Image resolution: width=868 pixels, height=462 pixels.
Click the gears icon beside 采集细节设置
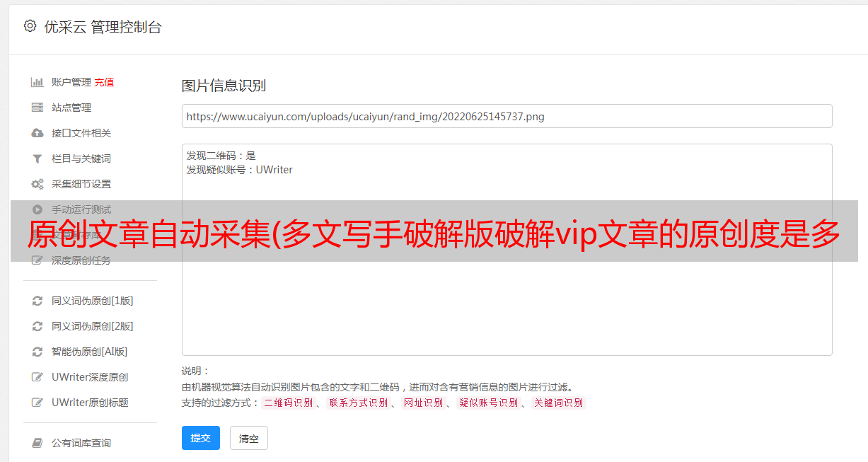37,184
